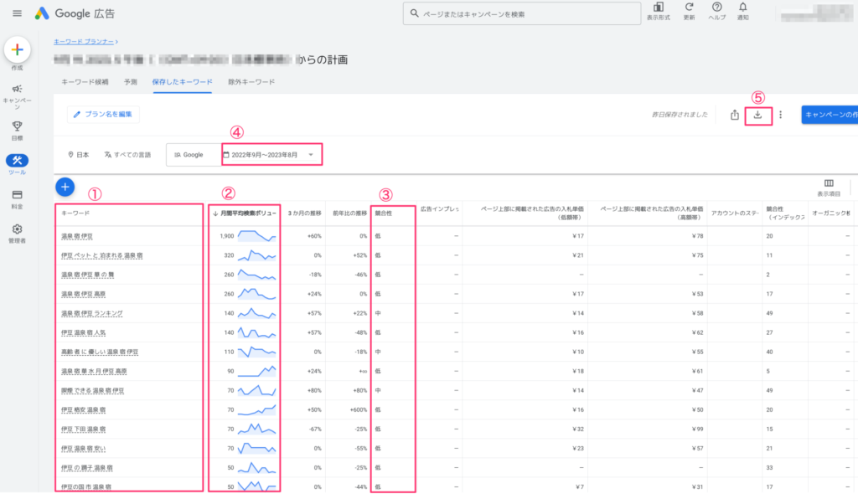Click trend sparkline for 伊豆 格安 温泉 宿
The width and height of the screenshot is (858, 504).
coord(256,409)
